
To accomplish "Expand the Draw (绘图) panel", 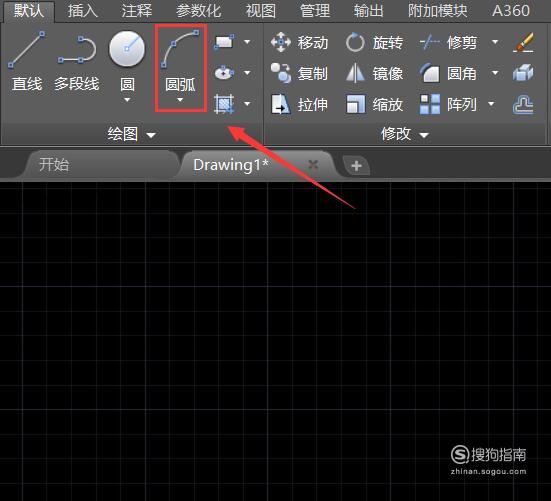I will coord(131,134).
